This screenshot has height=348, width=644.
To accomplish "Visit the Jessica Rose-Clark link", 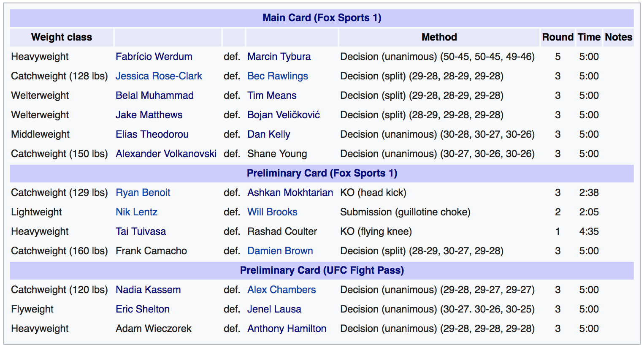I will [159, 76].
